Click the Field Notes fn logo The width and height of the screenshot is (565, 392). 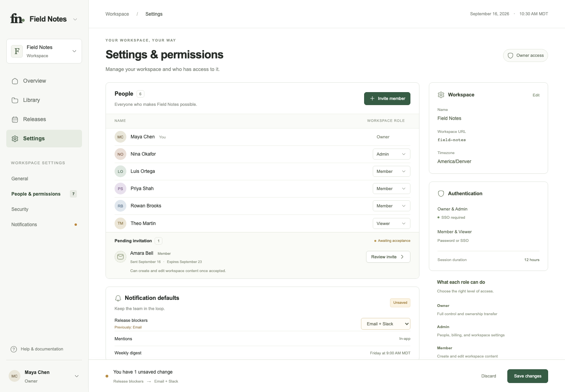pyautogui.click(x=17, y=18)
